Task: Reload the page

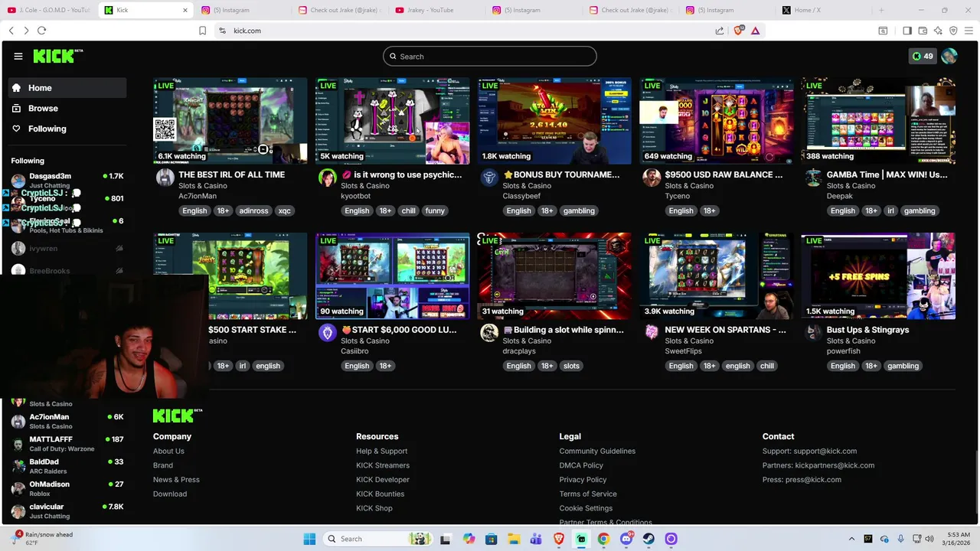Action: point(41,31)
